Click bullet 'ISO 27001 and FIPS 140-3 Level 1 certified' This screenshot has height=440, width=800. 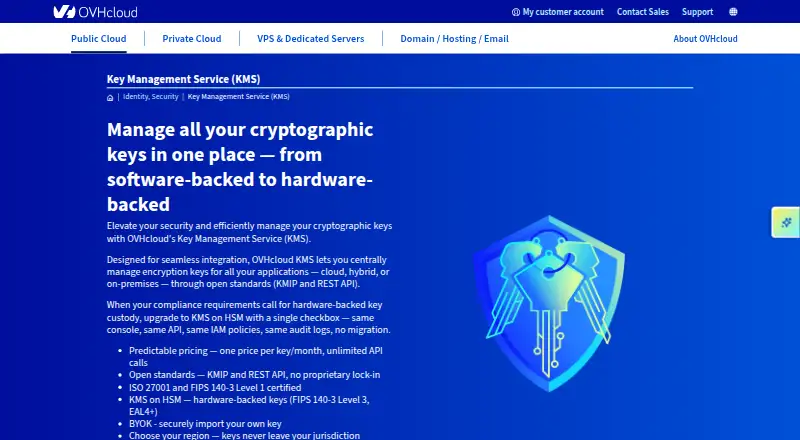click(215, 387)
